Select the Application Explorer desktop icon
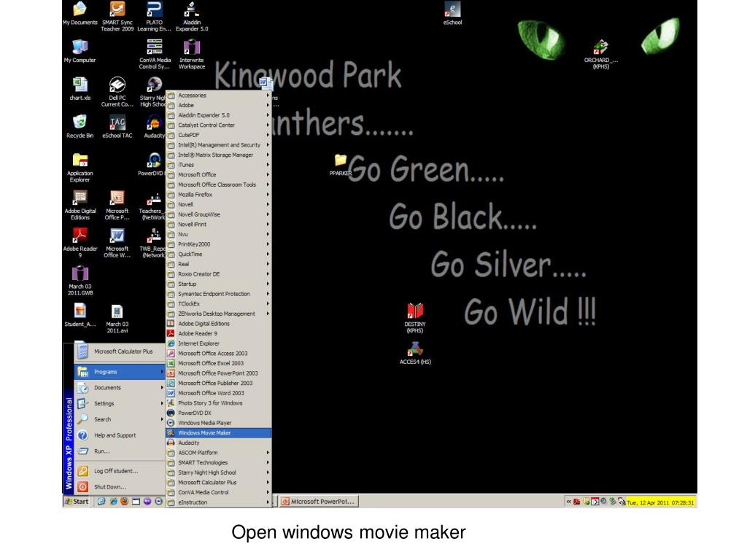This screenshot has width=747, height=560. [x=80, y=168]
